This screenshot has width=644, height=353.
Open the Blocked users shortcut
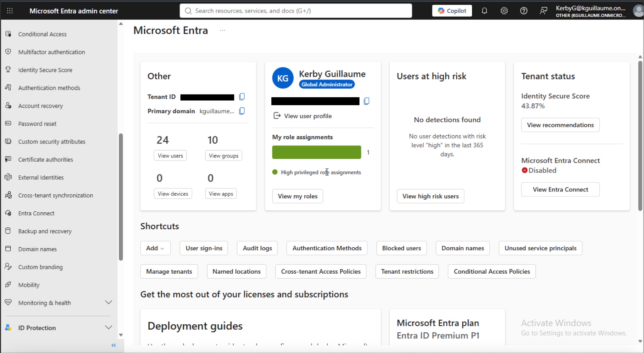401,248
